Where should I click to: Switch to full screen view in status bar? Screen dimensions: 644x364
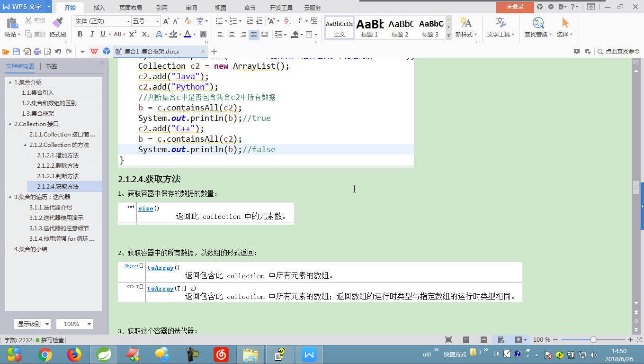448,340
